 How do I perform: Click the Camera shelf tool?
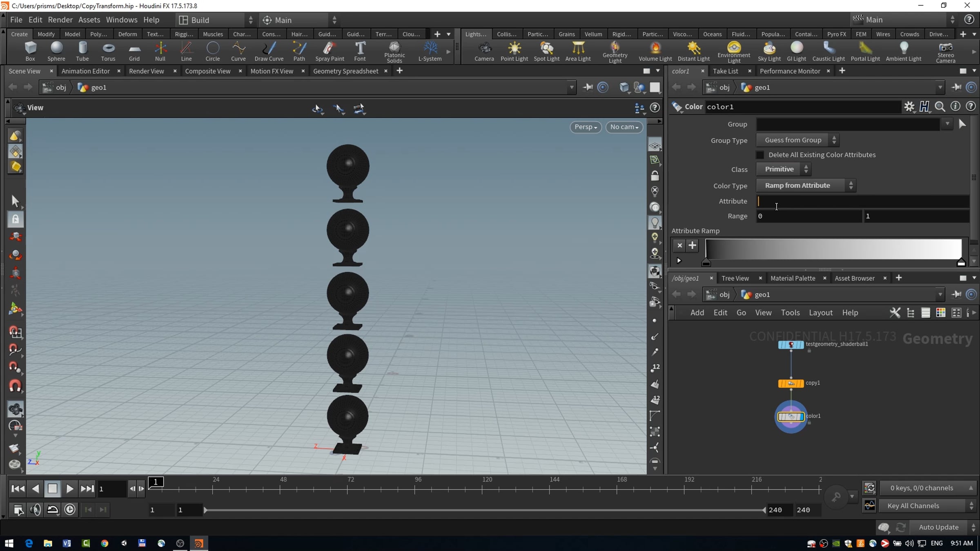click(484, 51)
